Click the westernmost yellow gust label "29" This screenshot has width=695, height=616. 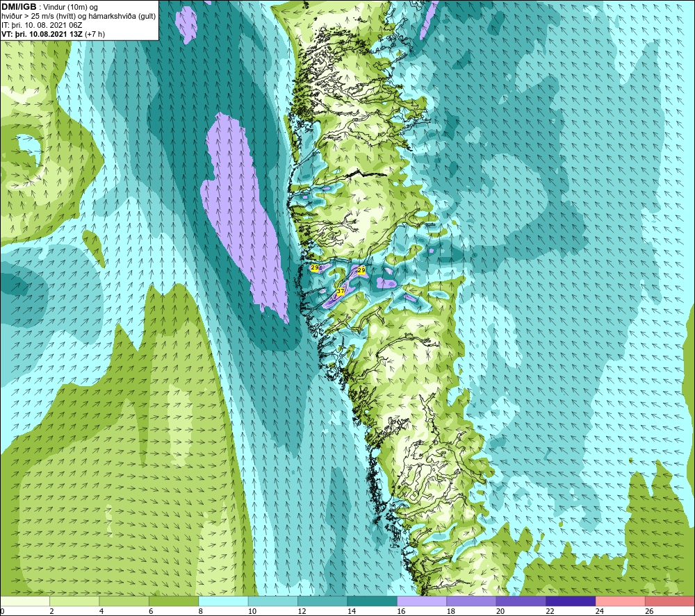(x=315, y=267)
